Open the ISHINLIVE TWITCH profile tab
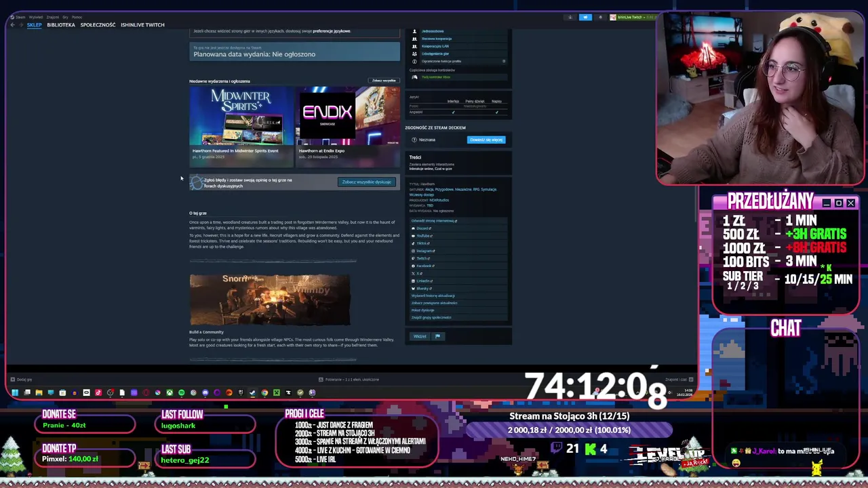The height and width of the screenshot is (488, 868). click(142, 25)
